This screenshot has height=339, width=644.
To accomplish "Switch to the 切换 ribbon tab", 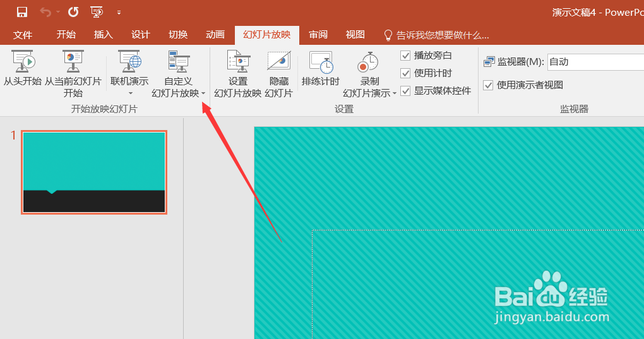I will 178,35.
